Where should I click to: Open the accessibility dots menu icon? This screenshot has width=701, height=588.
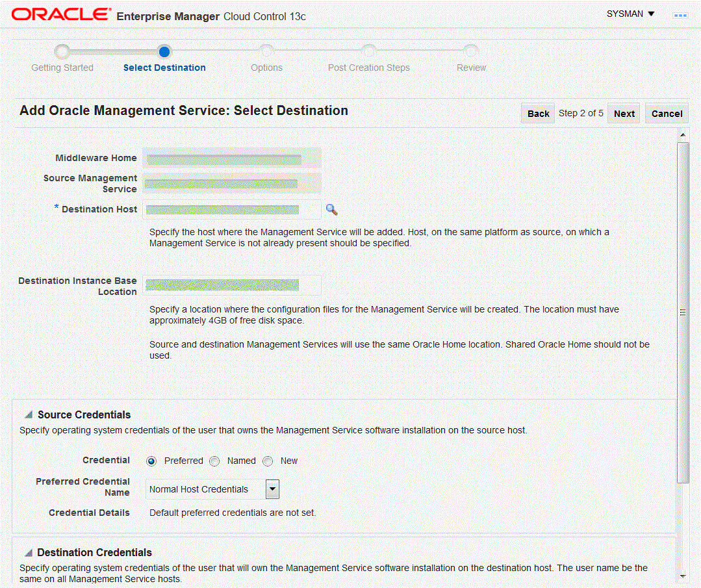pyautogui.click(x=680, y=15)
